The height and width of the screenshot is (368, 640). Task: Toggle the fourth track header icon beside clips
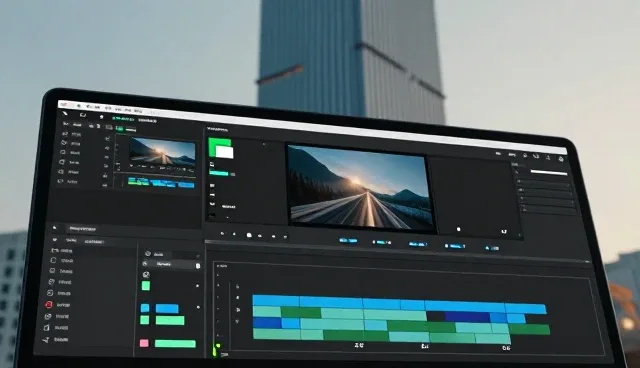coord(237,321)
